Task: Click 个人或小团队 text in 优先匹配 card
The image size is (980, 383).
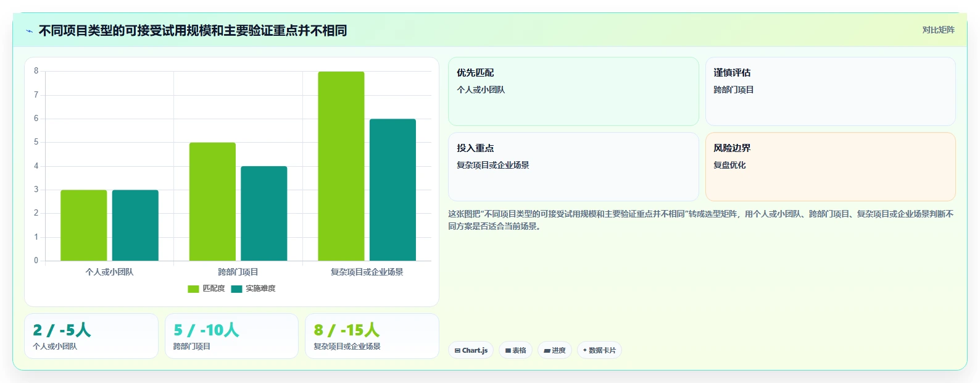Action: coord(481,90)
